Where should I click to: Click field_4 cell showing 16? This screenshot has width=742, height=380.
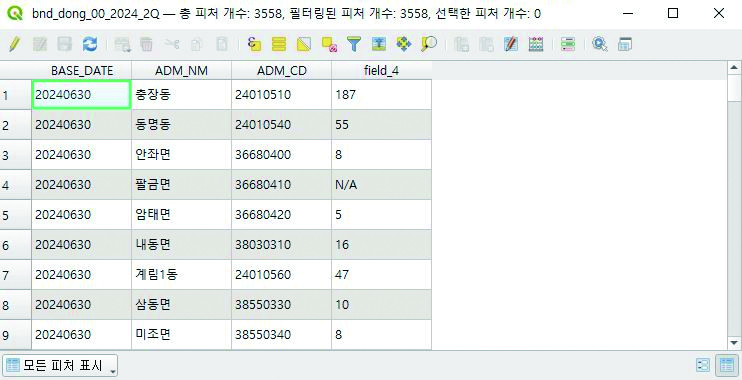coord(381,245)
